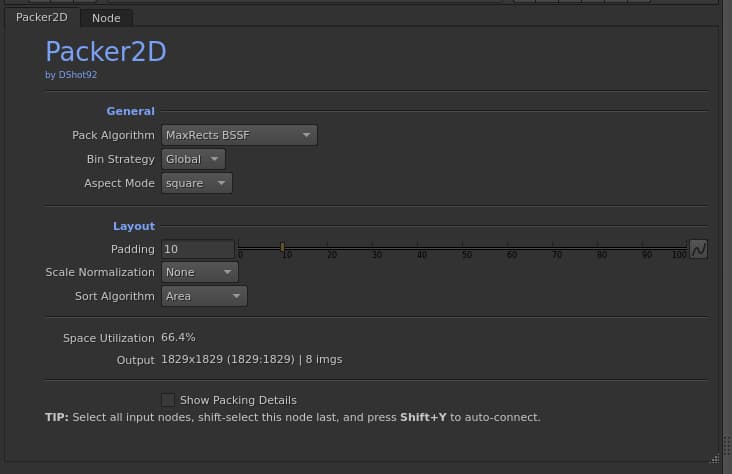The height and width of the screenshot is (474, 732).
Task: Open the Pack Algorithm dropdown
Action: [x=239, y=135]
